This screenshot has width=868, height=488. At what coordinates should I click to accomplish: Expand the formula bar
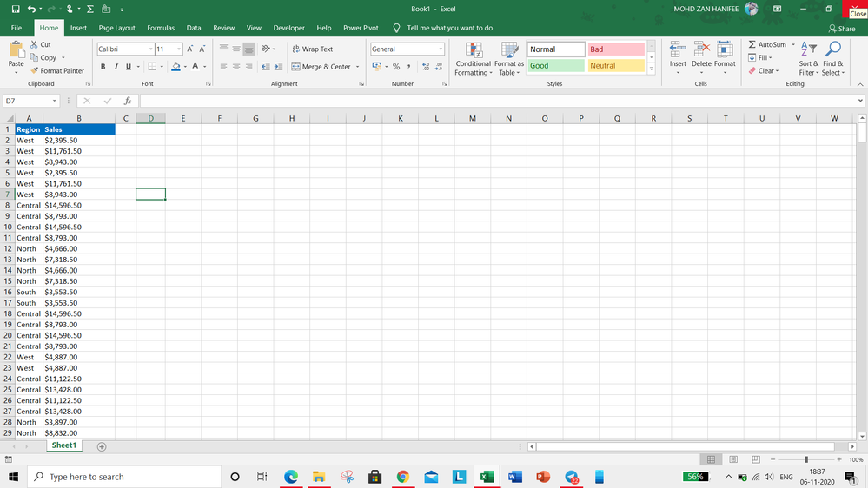859,101
